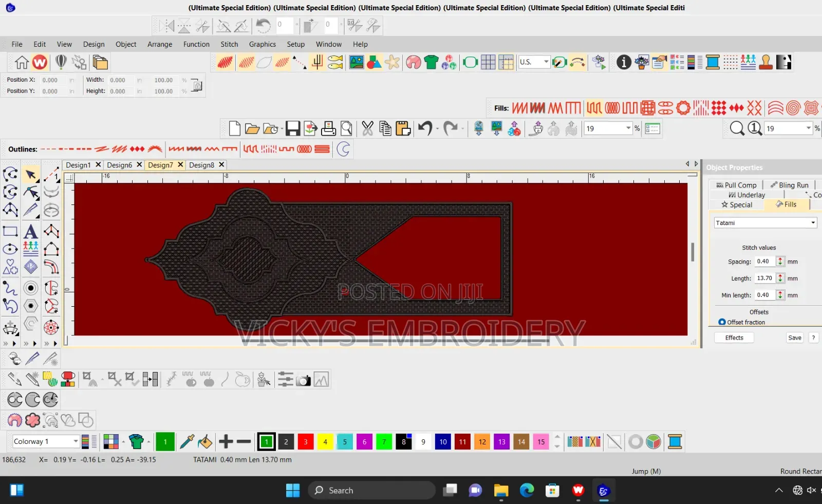The image size is (822, 504).
Task: Click the Paste clipboard icon
Action: point(403,128)
